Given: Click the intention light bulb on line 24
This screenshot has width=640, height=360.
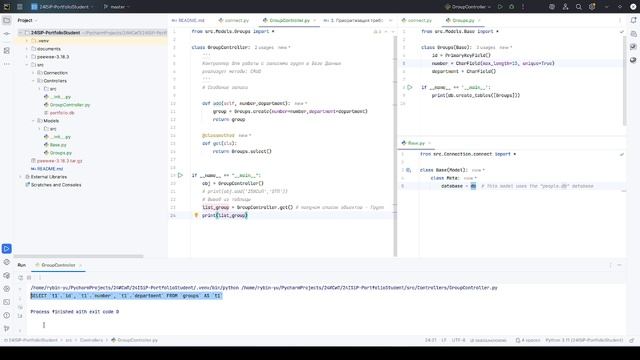Looking at the screenshot, I should [x=196, y=215].
